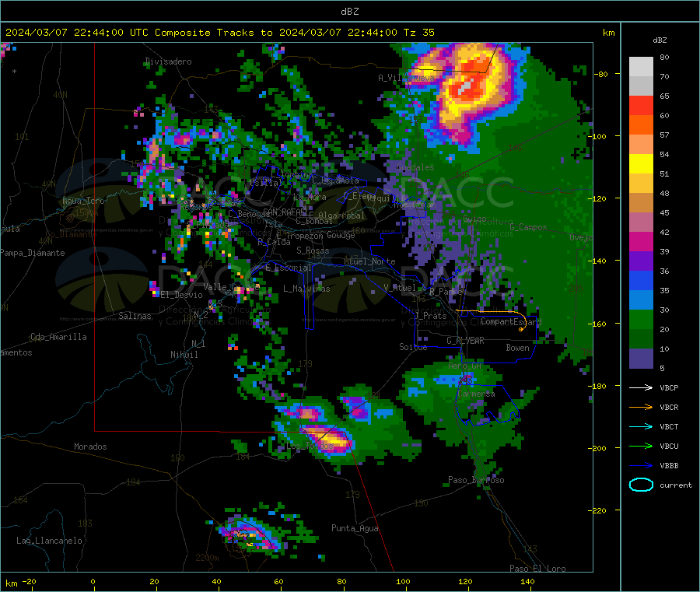Screen dimensions: 700x592
Task: Click the 'Soitue' place label
Action: [x=413, y=347]
